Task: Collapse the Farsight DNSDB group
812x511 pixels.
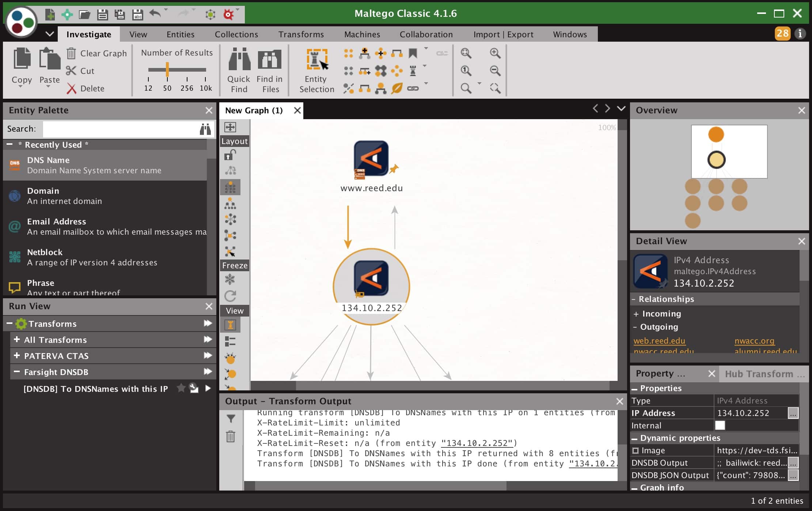Action: [16, 372]
